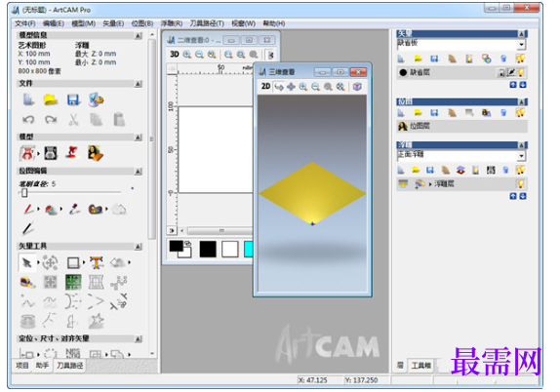
Task: Open the 帮助(H) menu
Action: tap(274, 23)
